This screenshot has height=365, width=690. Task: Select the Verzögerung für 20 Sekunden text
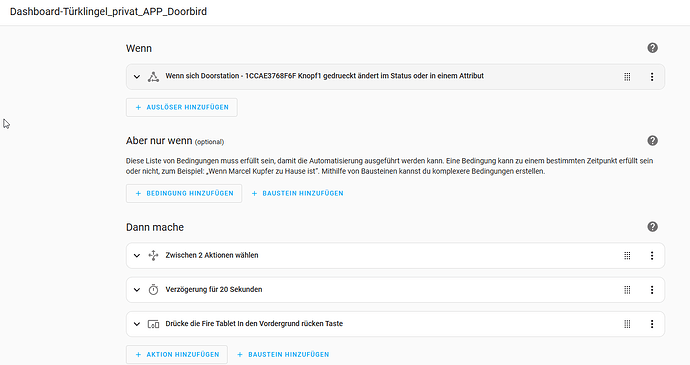click(x=213, y=289)
